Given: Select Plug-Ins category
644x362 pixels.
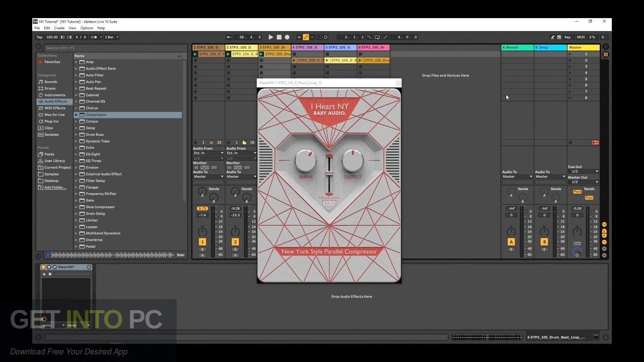Looking at the screenshot, I should click(x=51, y=121).
